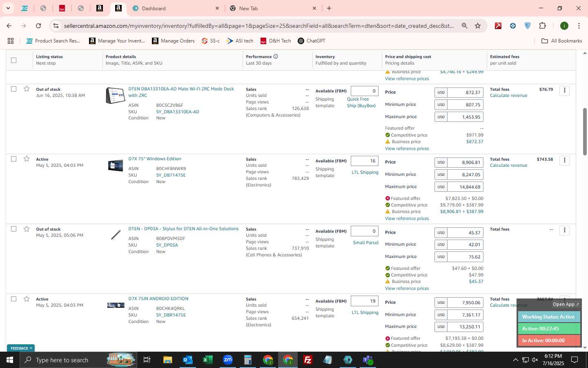Bookmark this page with the star icon
588x368 pixels.
478,26
